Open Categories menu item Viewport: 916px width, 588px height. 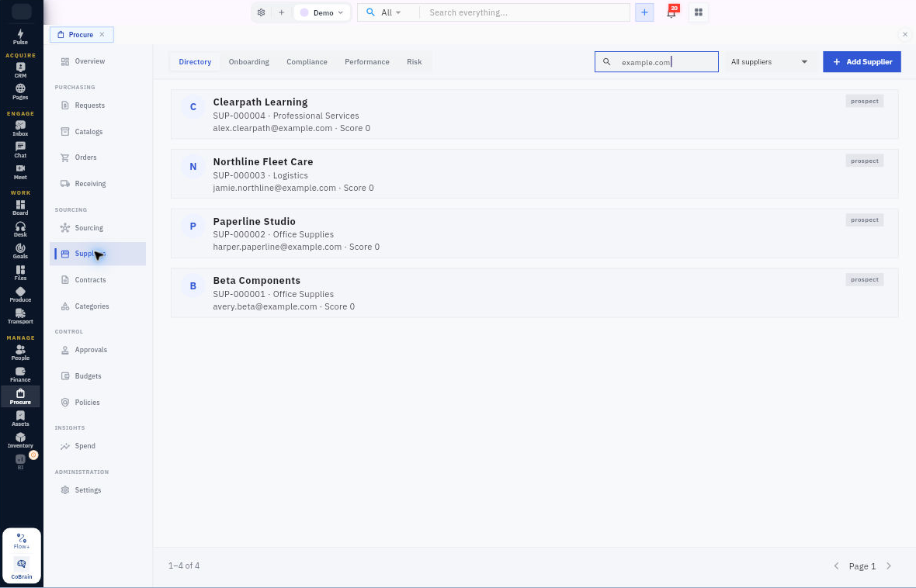[98, 306]
